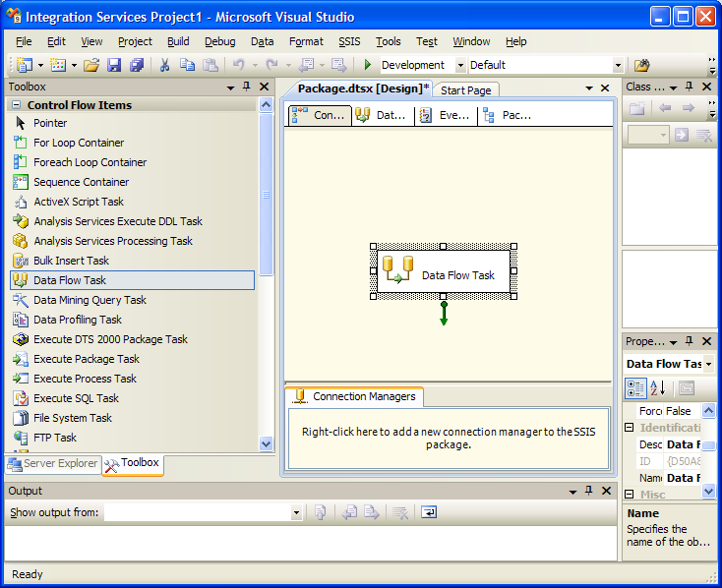The image size is (722, 588).
Task: Open the Development configuration dropdown
Action: [460, 65]
